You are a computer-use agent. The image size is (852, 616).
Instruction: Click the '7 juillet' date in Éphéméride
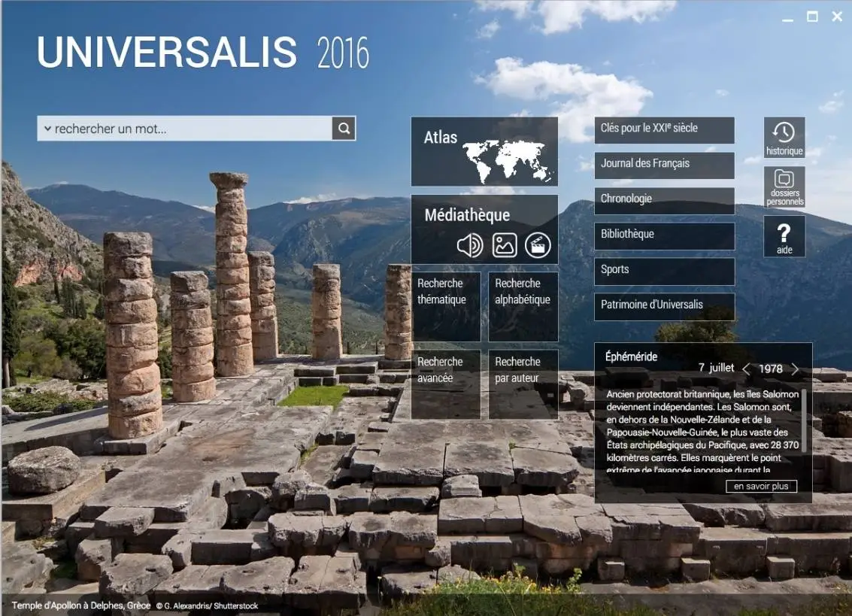point(716,368)
